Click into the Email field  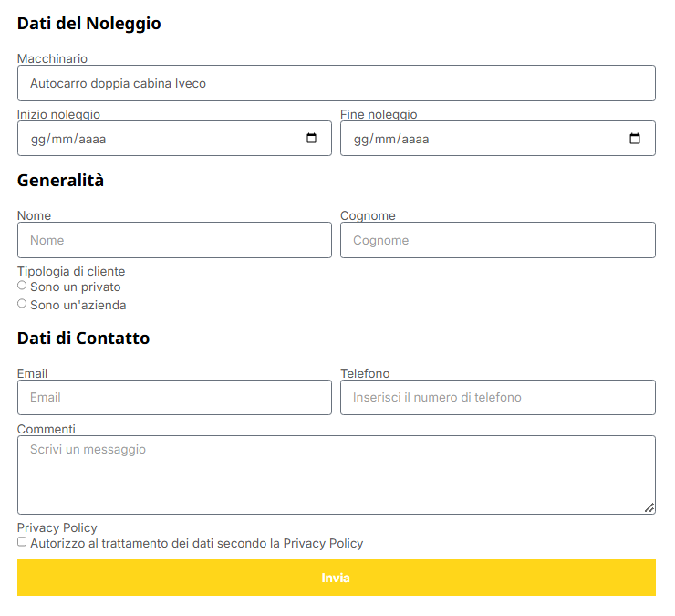point(174,398)
